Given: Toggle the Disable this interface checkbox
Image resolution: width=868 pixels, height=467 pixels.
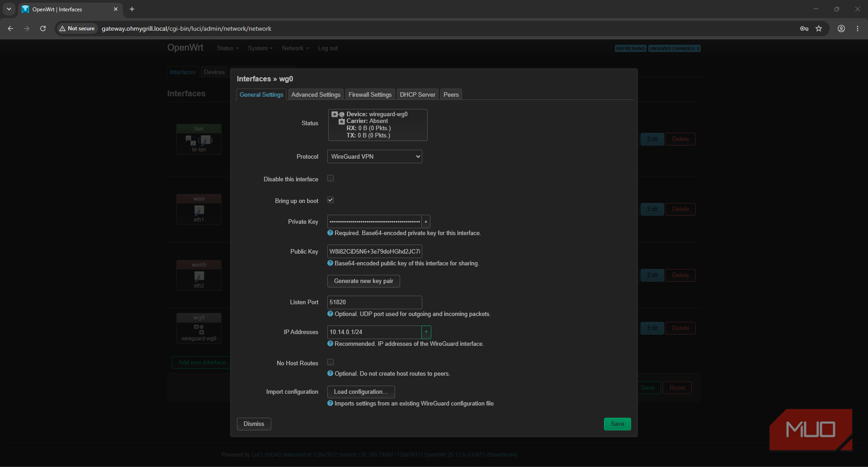Looking at the screenshot, I should [330, 179].
